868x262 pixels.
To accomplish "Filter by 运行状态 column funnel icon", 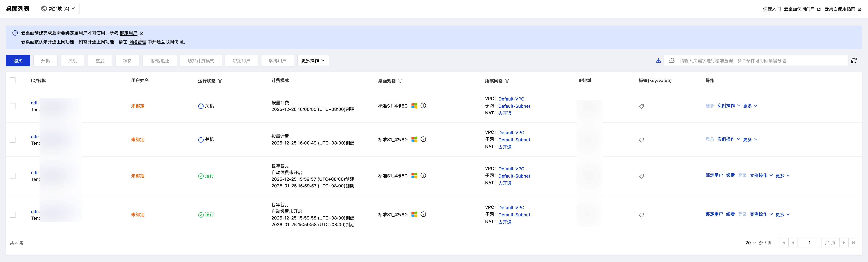I will pos(220,81).
